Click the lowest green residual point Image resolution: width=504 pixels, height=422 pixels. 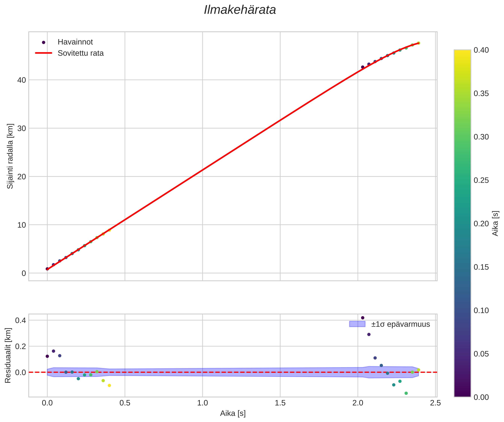406,393
